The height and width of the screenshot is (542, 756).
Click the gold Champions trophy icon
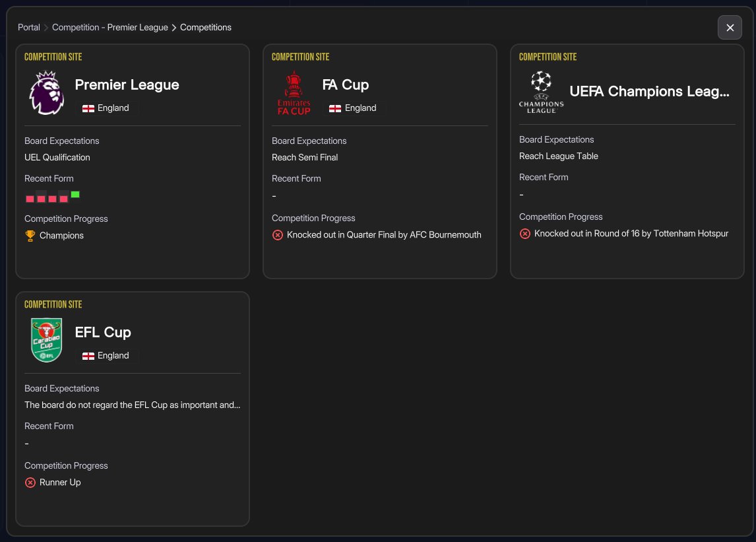[x=30, y=236]
